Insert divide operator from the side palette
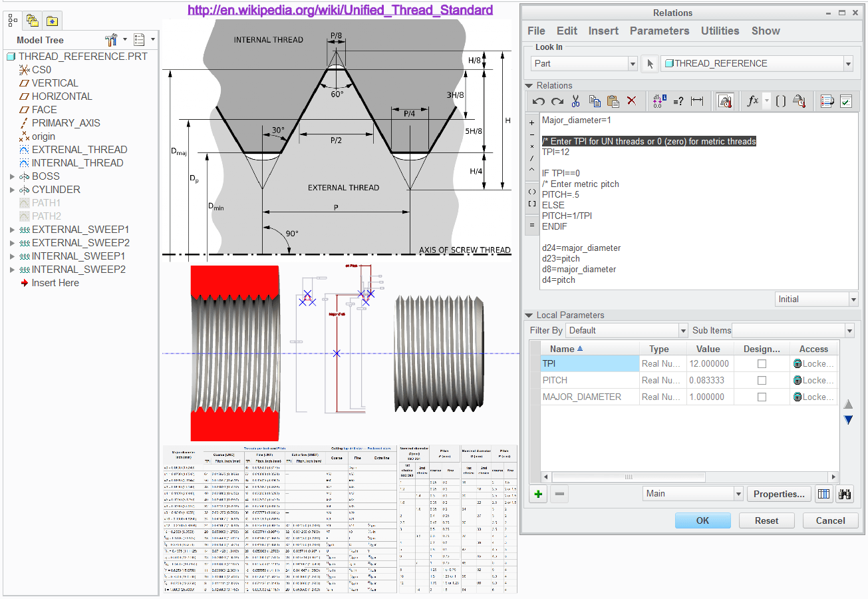The width and height of the screenshot is (868, 599). pos(532,158)
